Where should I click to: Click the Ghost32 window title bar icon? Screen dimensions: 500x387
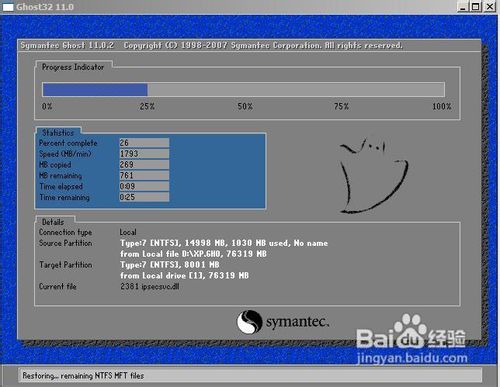click(8, 7)
